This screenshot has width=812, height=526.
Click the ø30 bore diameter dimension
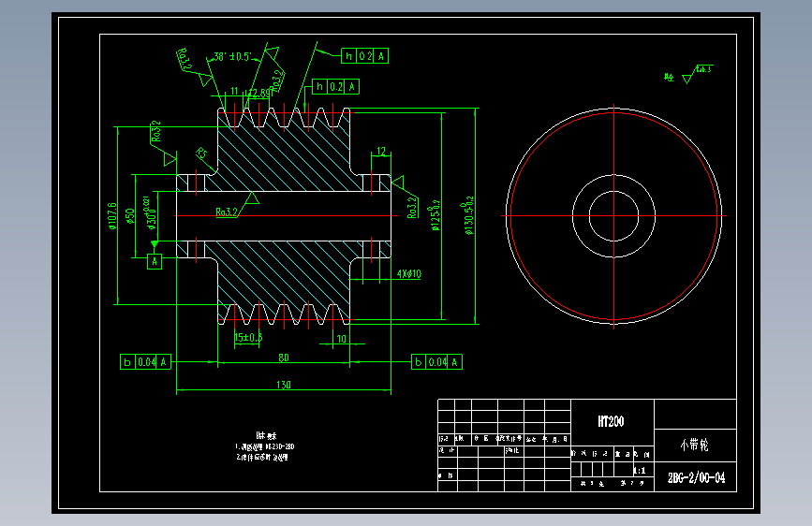150,212
